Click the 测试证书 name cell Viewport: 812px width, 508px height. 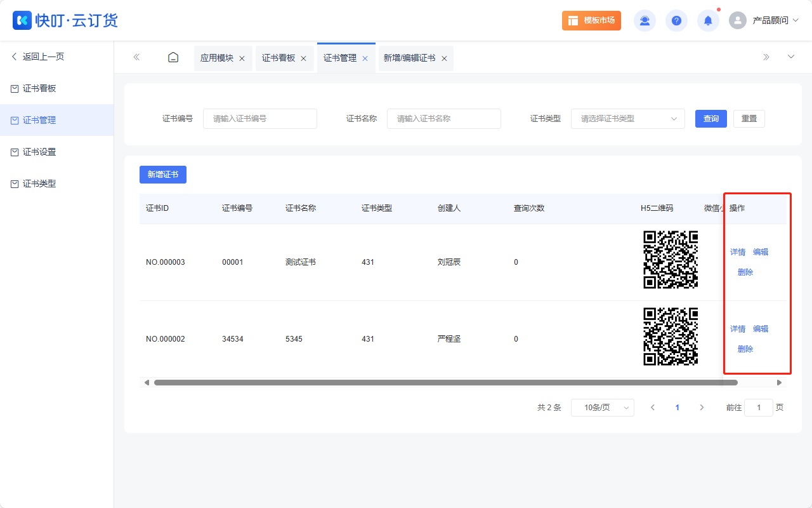click(301, 262)
